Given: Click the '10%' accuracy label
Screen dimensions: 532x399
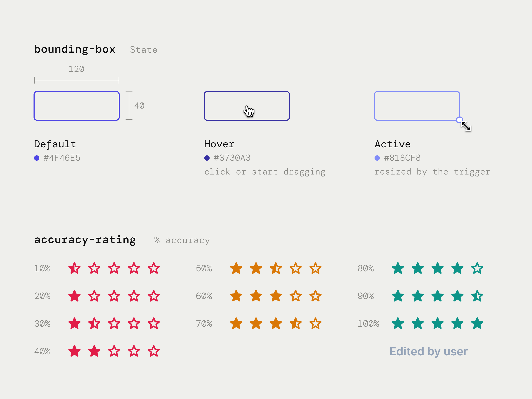Looking at the screenshot, I should tap(42, 268).
